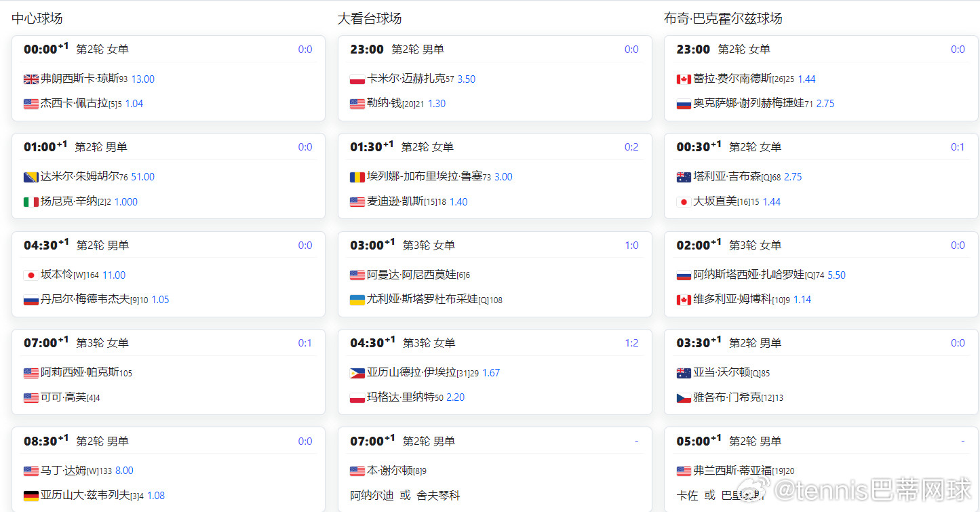The height and width of the screenshot is (512, 980).
Task: Click the 中心球场 column header
Action: click(37, 18)
